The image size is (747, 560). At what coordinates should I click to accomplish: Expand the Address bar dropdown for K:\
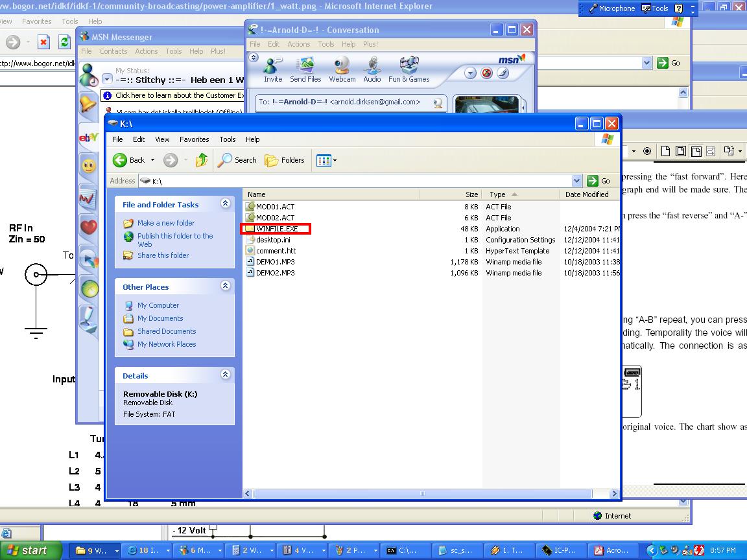tap(576, 181)
